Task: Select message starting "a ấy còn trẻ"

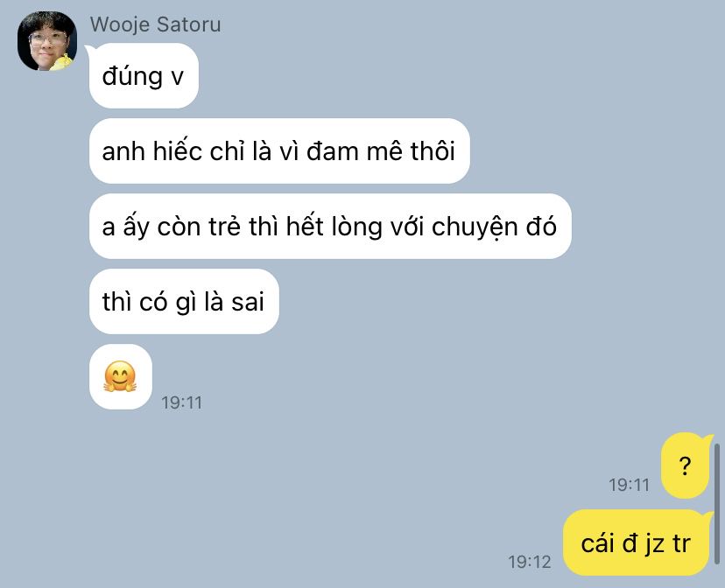Action: pos(330,227)
